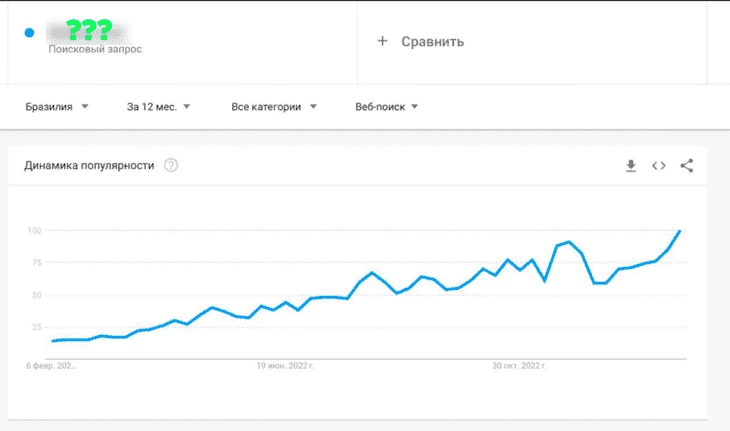Click the 50 gridline value label
This screenshot has height=431, width=730.
(37, 295)
